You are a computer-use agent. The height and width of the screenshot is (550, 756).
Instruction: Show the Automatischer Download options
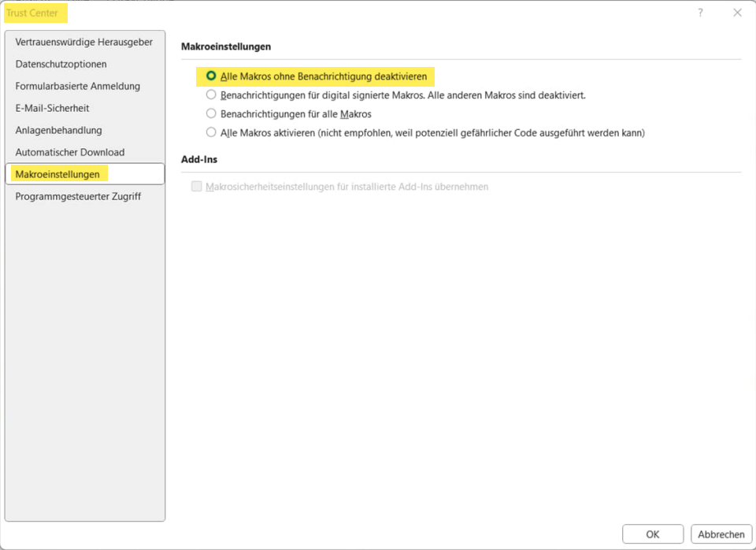[x=69, y=152]
